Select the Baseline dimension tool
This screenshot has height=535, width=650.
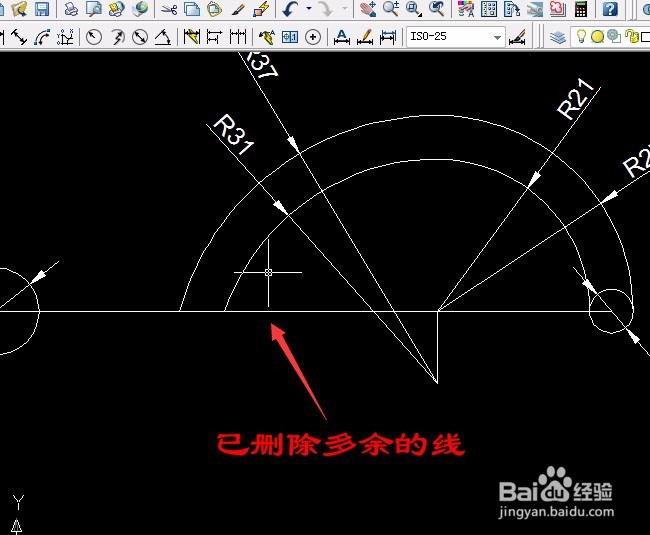[214, 37]
